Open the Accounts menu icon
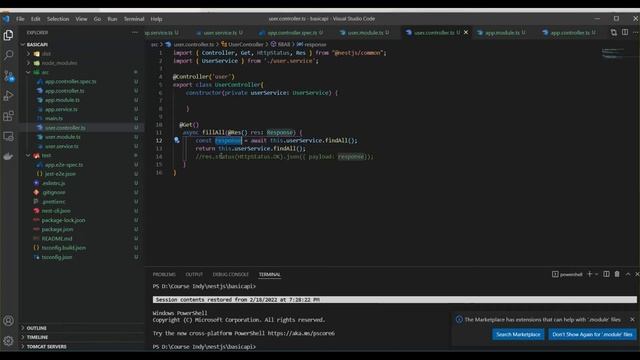The height and width of the screenshot is (360, 640). tap(8, 321)
